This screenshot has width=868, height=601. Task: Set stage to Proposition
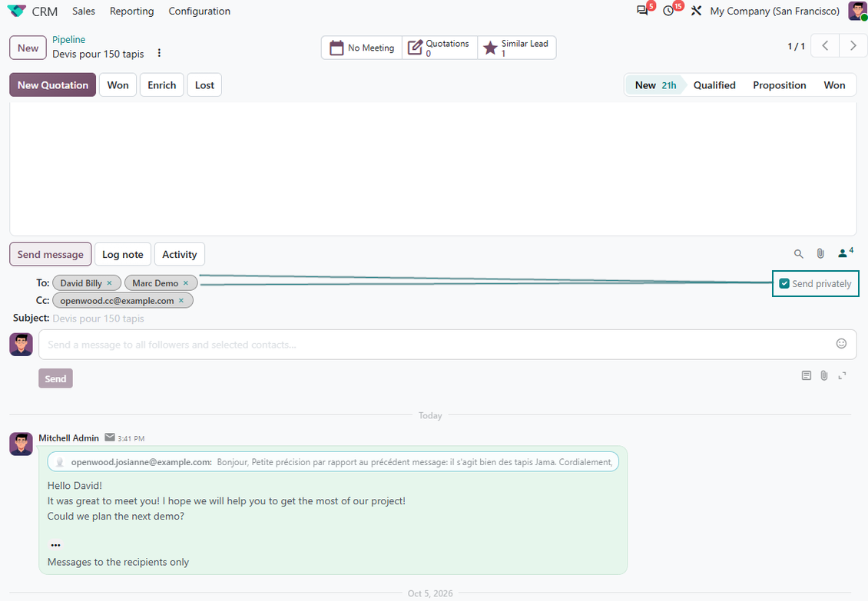click(x=779, y=85)
